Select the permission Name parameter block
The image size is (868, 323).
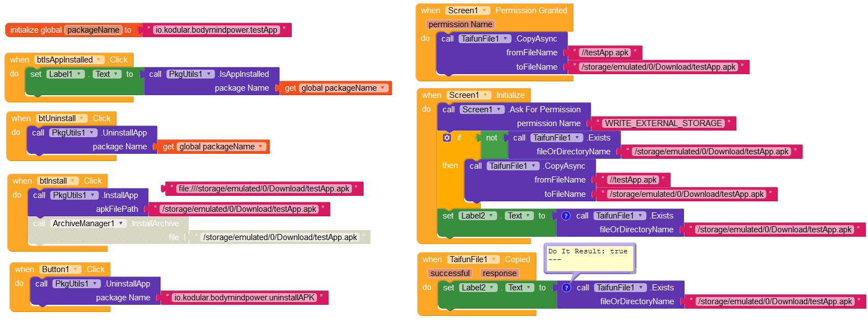(x=460, y=24)
